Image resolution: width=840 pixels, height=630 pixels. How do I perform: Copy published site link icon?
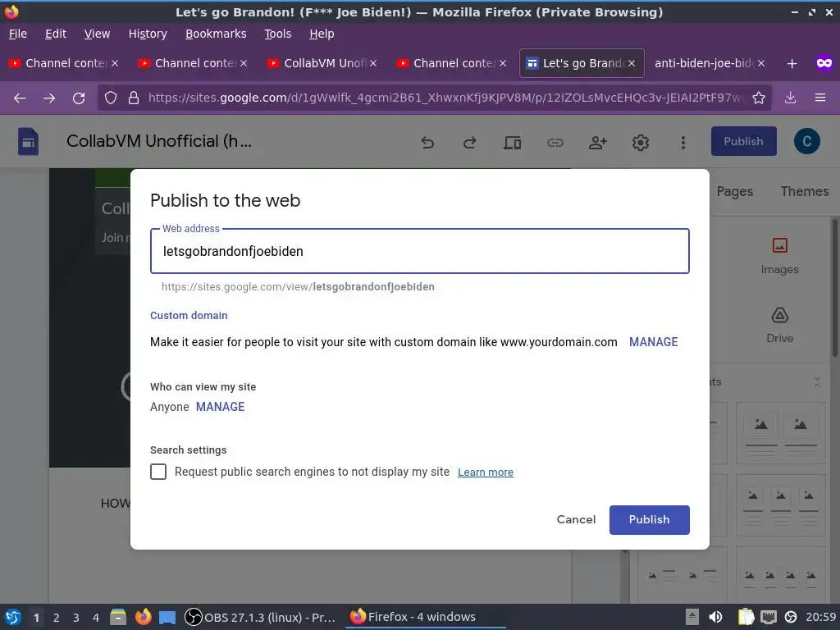pos(555,143)
